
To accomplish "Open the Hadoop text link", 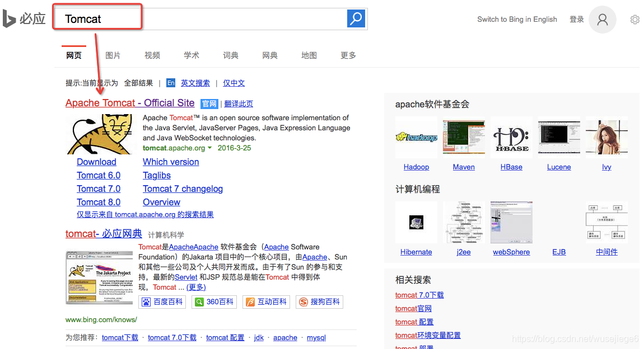I will tap(416, 167).
